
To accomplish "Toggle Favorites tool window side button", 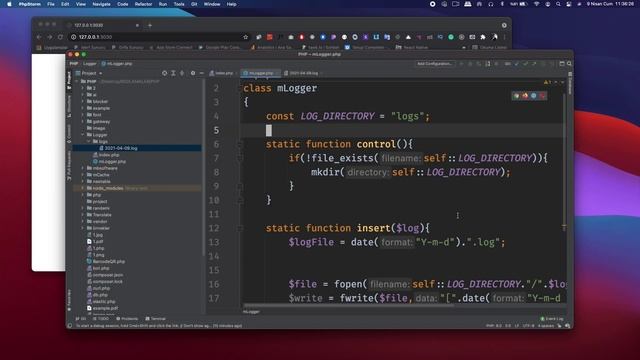I will click(69, 300).
